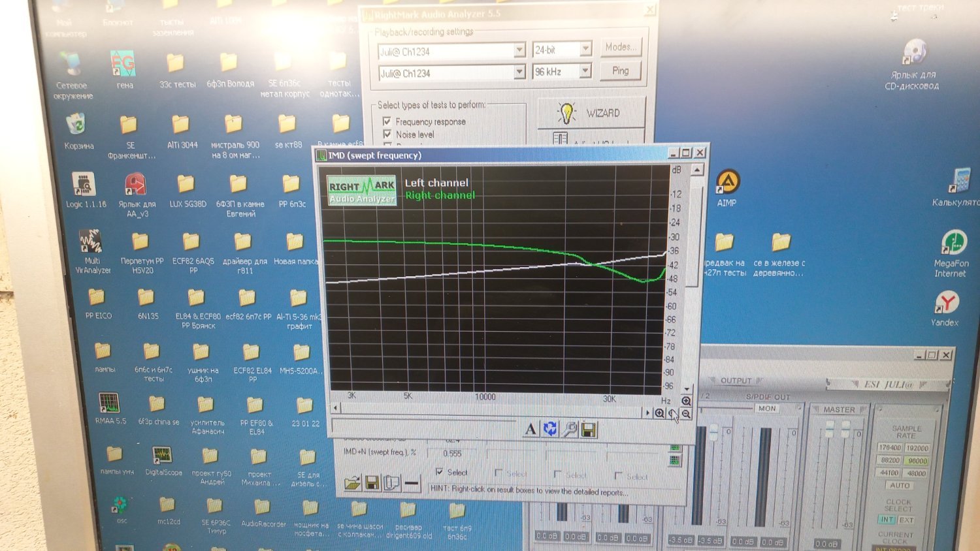Expand the lower Juli@ Ch1234 device dropdown

519,72
